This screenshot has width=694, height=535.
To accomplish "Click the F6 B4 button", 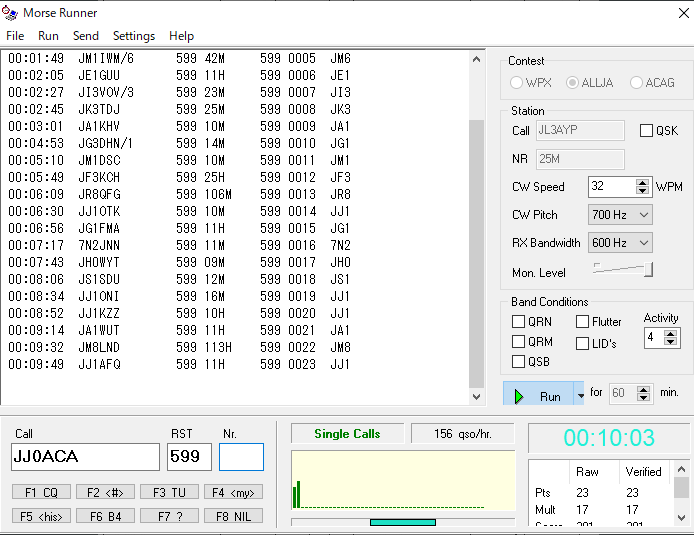I will (105, 516).
